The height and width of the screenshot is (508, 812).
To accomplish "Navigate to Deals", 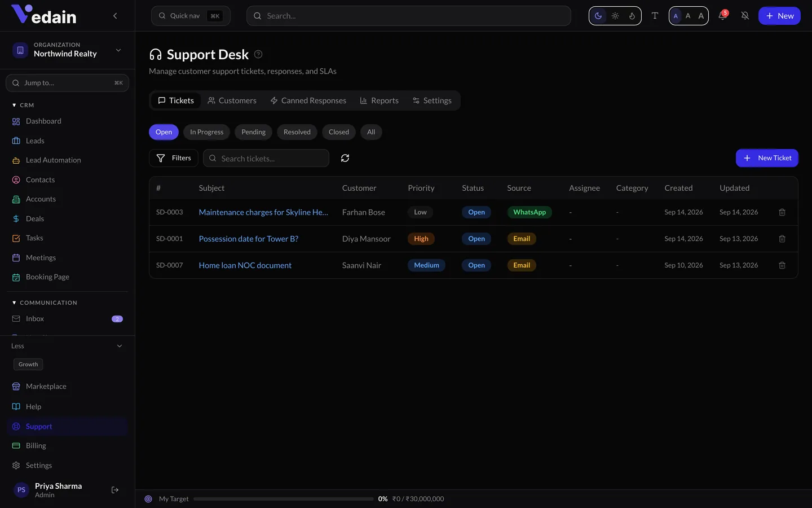I will (x=67, y=218).
